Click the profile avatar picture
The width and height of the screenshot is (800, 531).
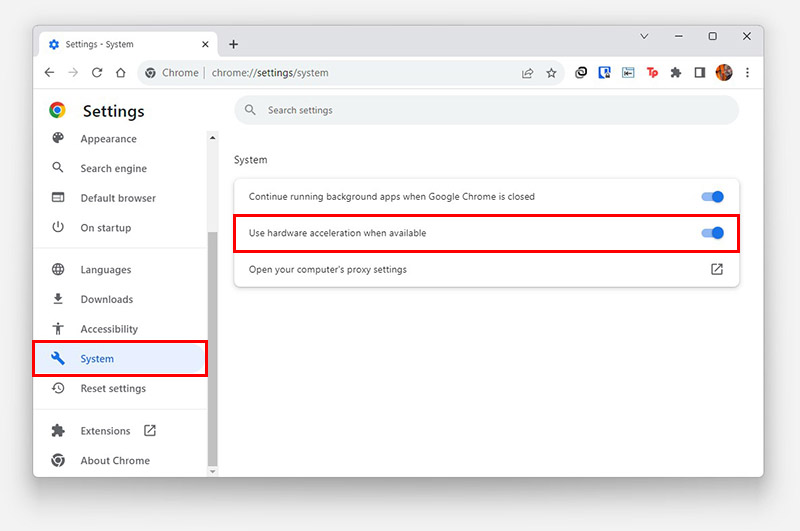tap(723, 72)
